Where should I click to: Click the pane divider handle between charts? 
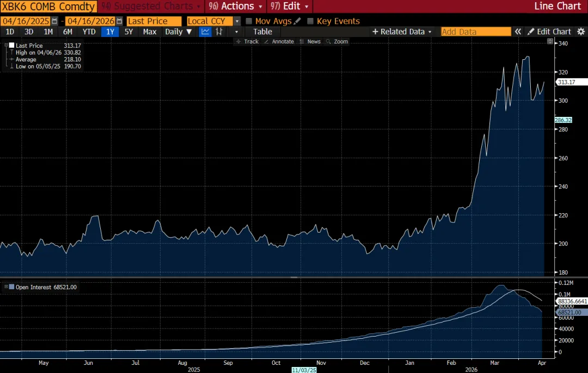[x=294, y=277]
